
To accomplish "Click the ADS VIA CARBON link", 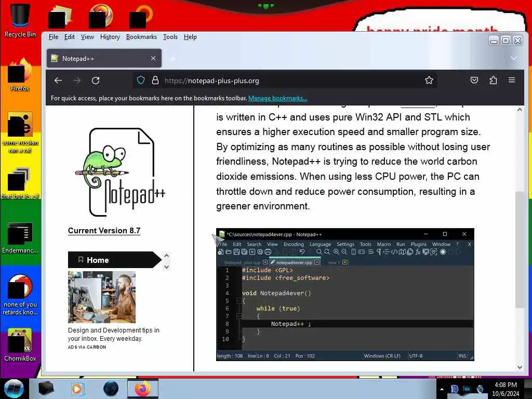I will 87,347.
